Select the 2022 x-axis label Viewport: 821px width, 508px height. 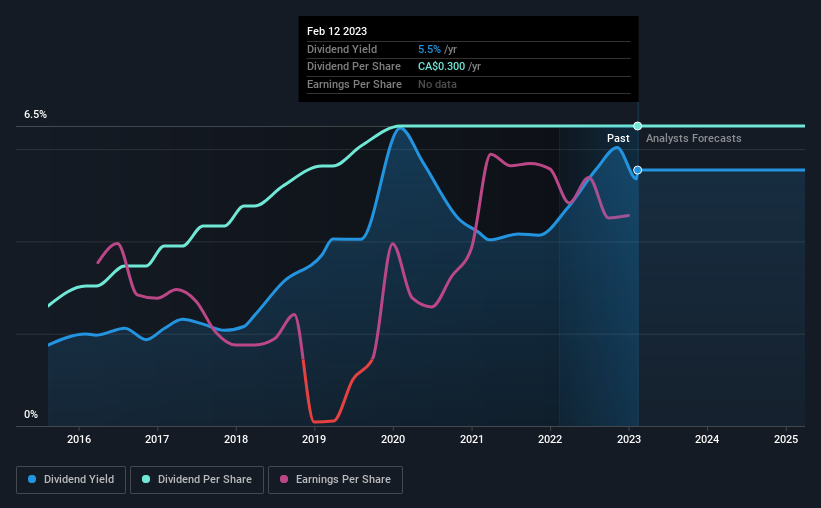[550, 439]
